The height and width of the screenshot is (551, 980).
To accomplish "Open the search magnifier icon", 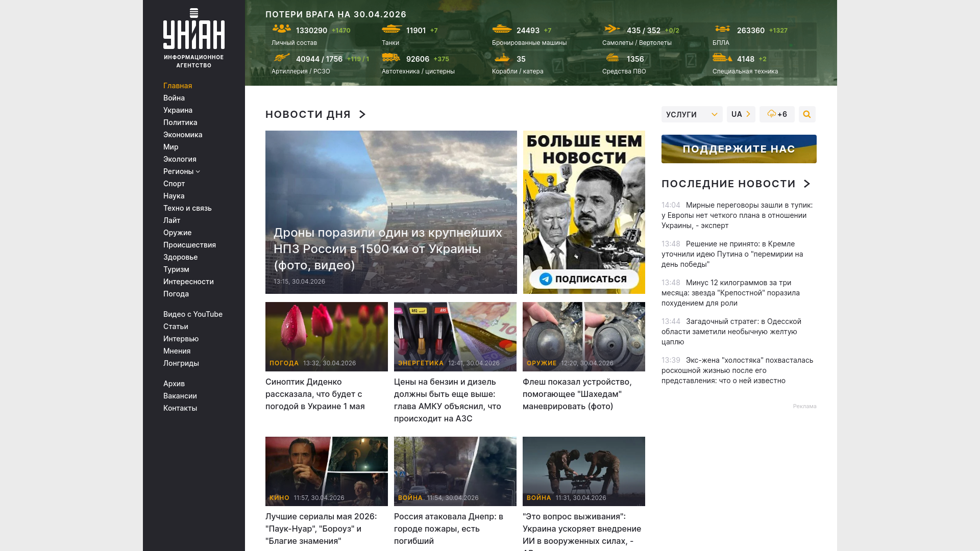I will (x=807, y=114).
